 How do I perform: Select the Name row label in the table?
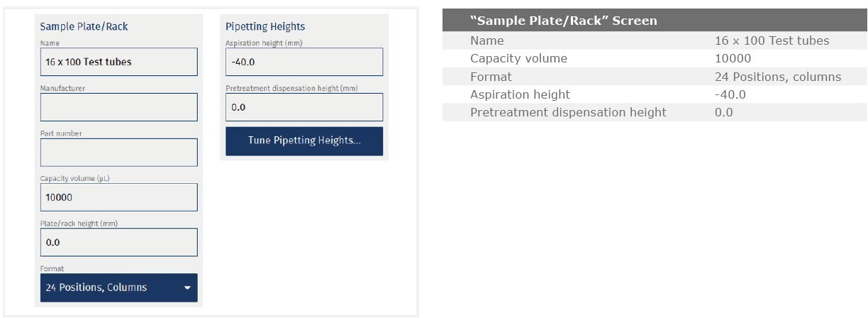(x=486, y=41)
